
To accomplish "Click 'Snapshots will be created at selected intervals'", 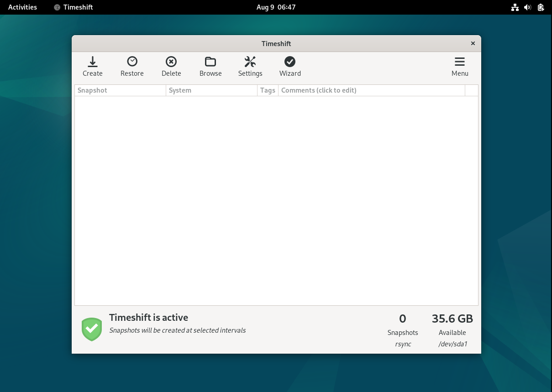I will pyautogui.click(x=178, y=330).
